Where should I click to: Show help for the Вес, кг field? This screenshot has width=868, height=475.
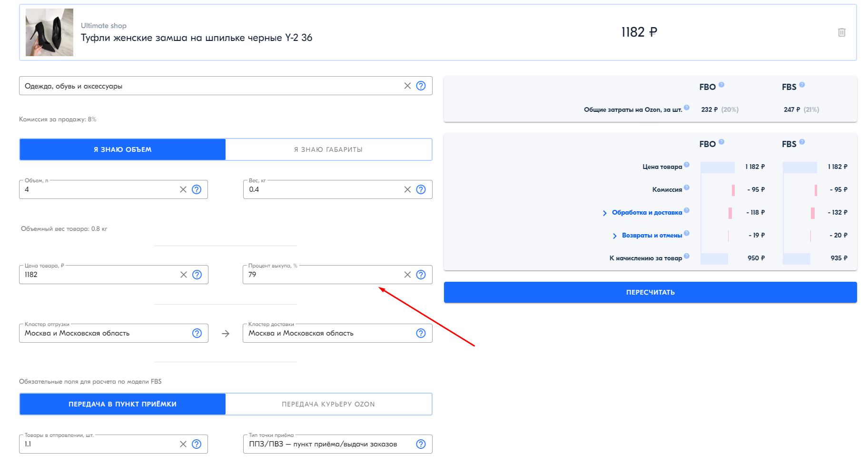click(x=421, y=189)
